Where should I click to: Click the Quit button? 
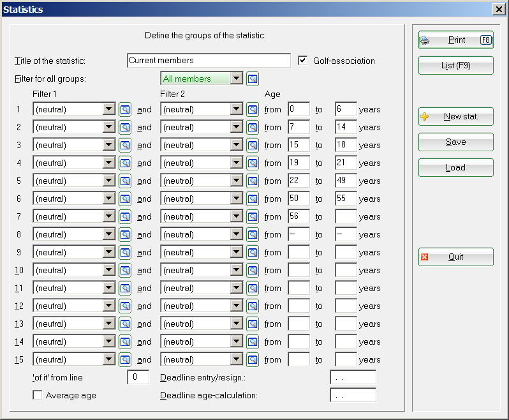455,257
